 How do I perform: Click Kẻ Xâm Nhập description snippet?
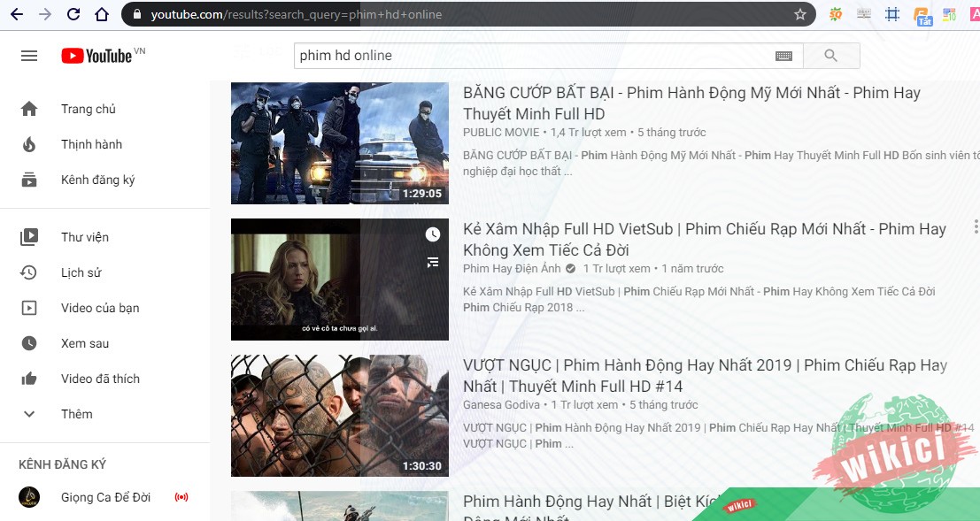click(698, 299)
